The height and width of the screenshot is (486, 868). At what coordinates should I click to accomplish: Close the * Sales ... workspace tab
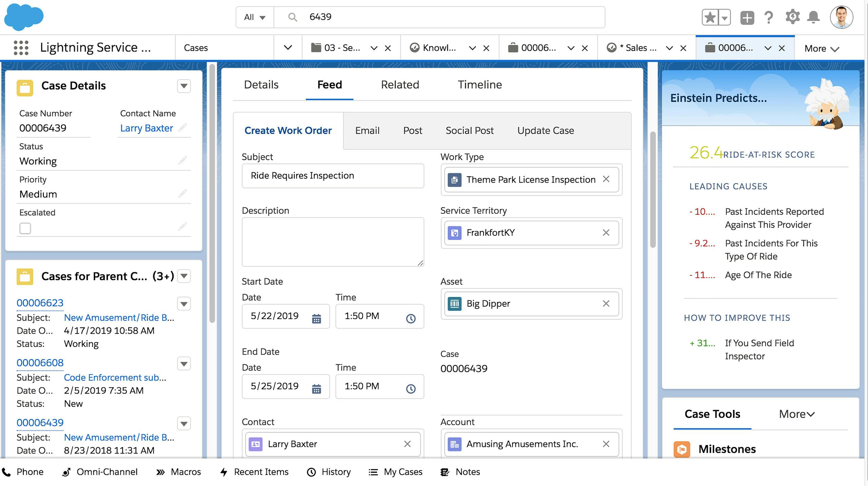pyautogui.click(x=683, y=48)
